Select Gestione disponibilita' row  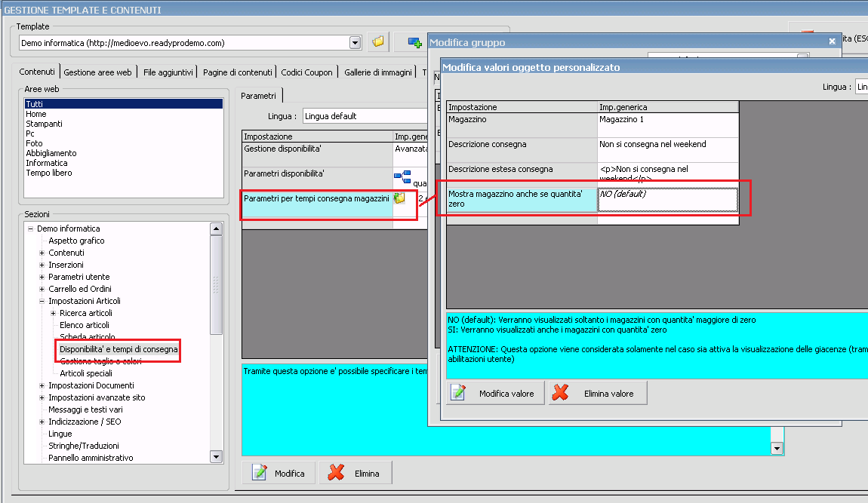[x=335, y=155]
